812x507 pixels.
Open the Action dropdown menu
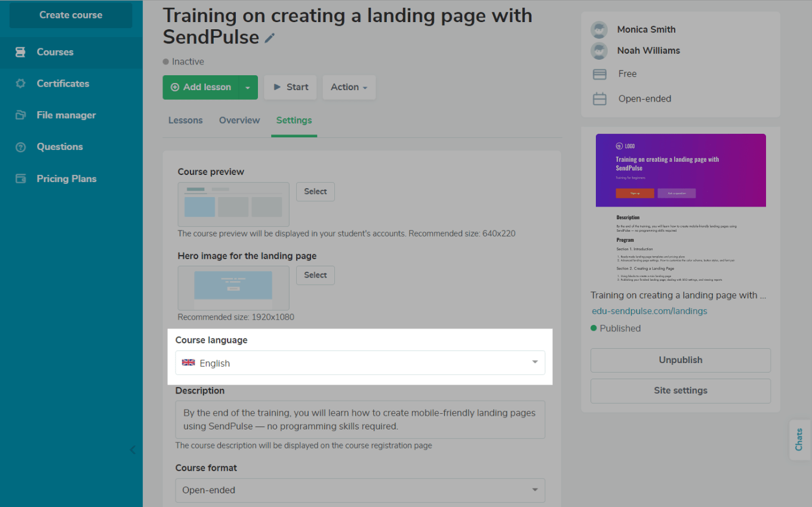(349, 87)
